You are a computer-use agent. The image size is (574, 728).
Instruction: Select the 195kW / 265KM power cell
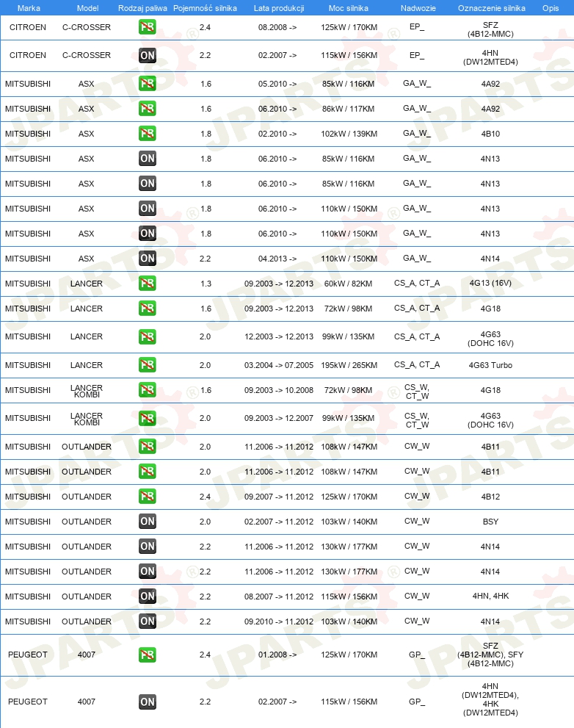point(349,365)
